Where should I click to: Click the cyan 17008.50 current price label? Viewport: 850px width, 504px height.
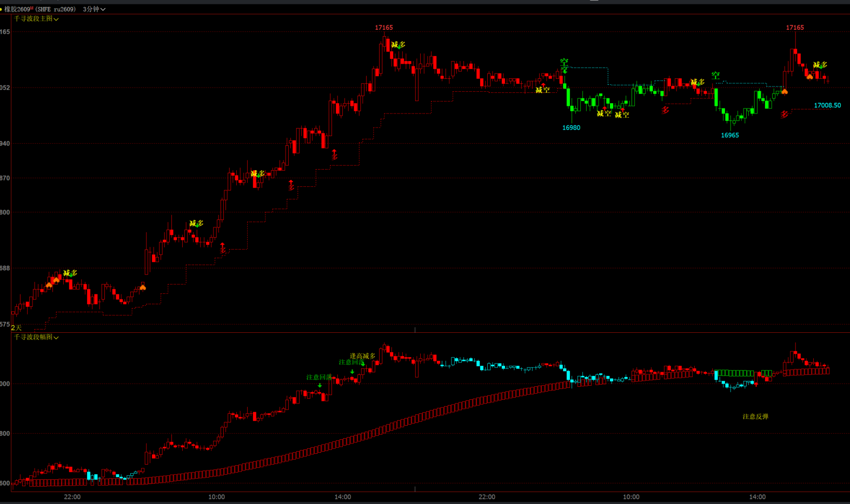pyautogui.click(x=827, y=105)
